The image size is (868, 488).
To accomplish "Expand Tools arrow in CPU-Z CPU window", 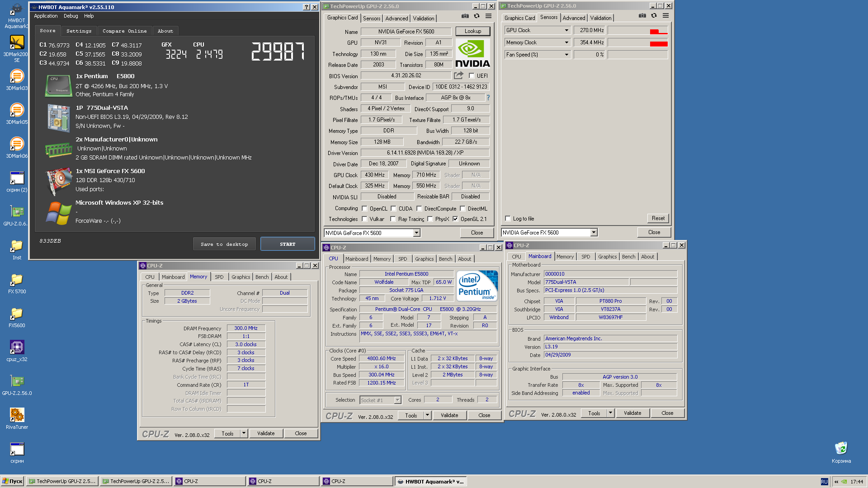I will (427, 415).
